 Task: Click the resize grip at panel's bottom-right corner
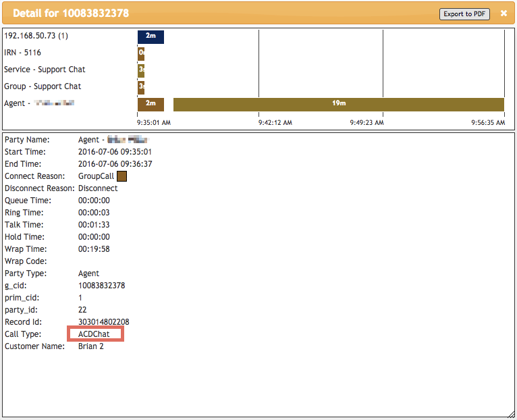511,413
